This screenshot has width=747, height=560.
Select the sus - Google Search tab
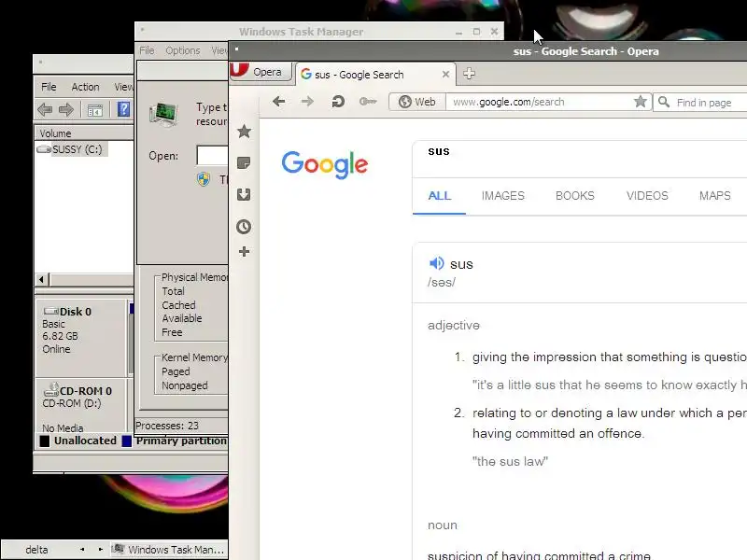(375, 75)
